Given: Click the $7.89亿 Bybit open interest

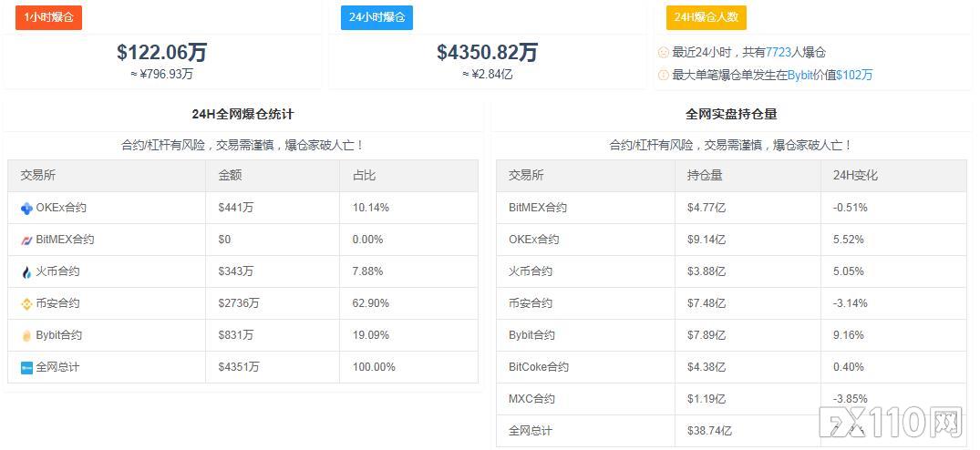Looking at the screenshot, I should click(x=707, y=335).
